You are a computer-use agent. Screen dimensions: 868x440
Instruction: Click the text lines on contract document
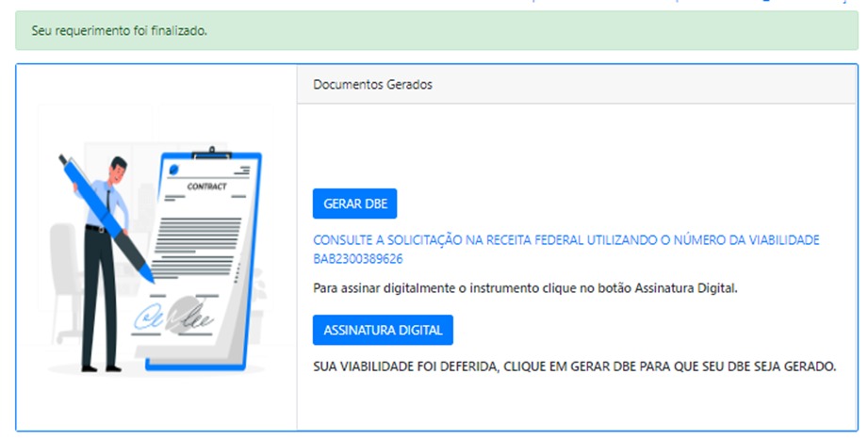click(193, 238)
